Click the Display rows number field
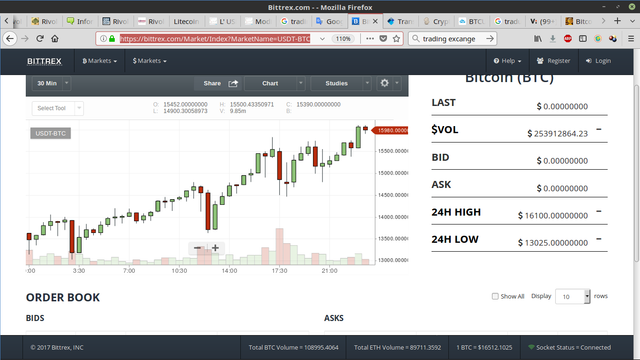The image size is (640, 360). (571, 297)
